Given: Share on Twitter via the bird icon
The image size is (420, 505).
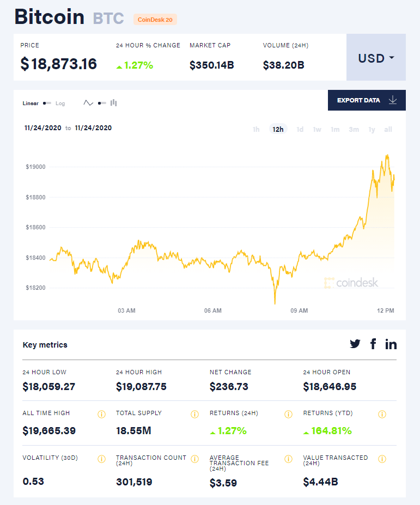Looking at the screenshot, I should pos(355,344).
